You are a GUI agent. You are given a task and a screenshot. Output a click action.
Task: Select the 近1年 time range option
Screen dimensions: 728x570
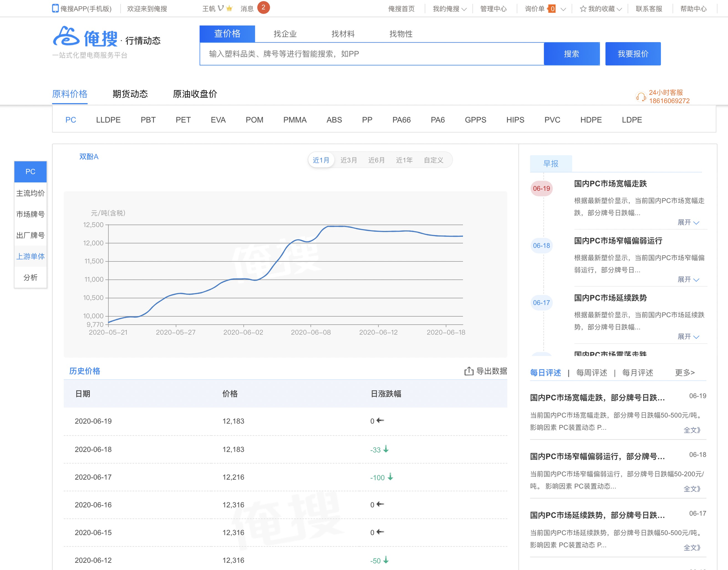[404, 160]
